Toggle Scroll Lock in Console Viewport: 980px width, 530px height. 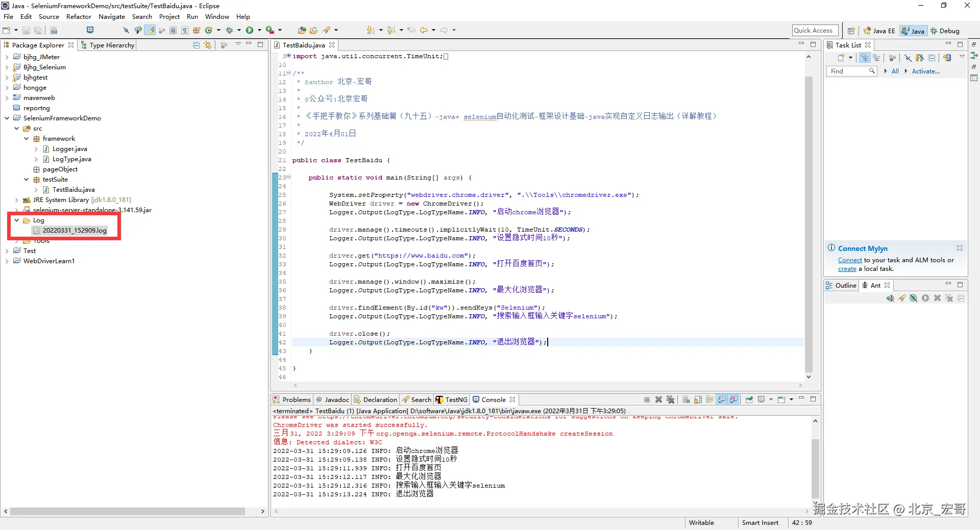tap(698, 399)
